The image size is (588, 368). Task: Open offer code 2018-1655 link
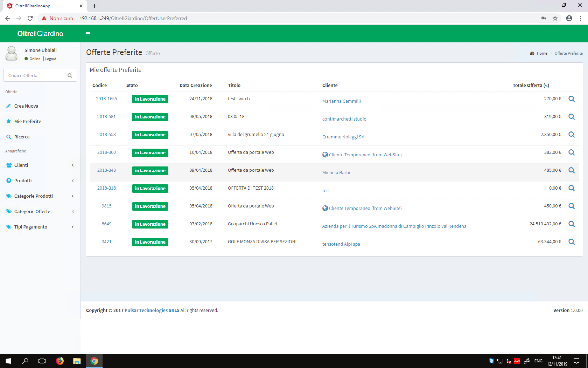(x=106, y=98)
